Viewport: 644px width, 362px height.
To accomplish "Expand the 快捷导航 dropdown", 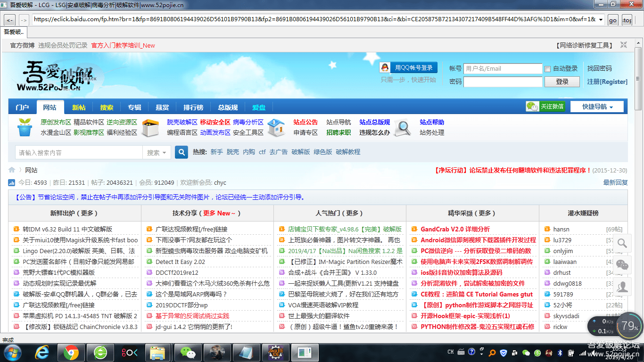I will tap(597, 107).
